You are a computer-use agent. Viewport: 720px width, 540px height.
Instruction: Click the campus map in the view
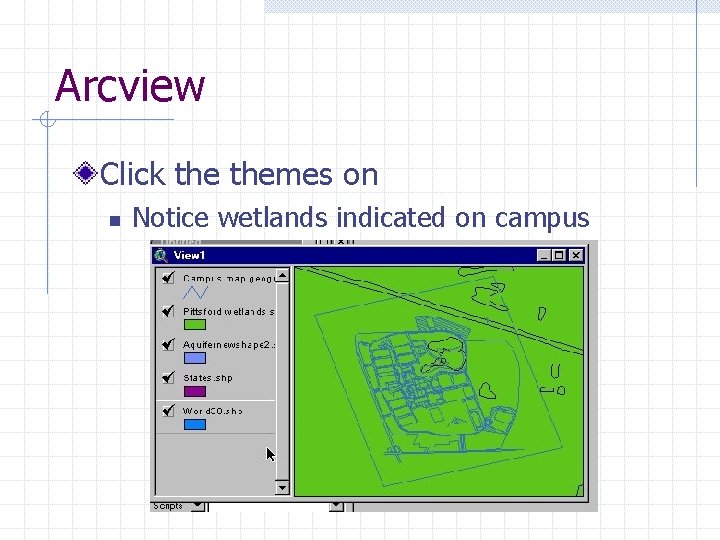[x=439, y=381]
